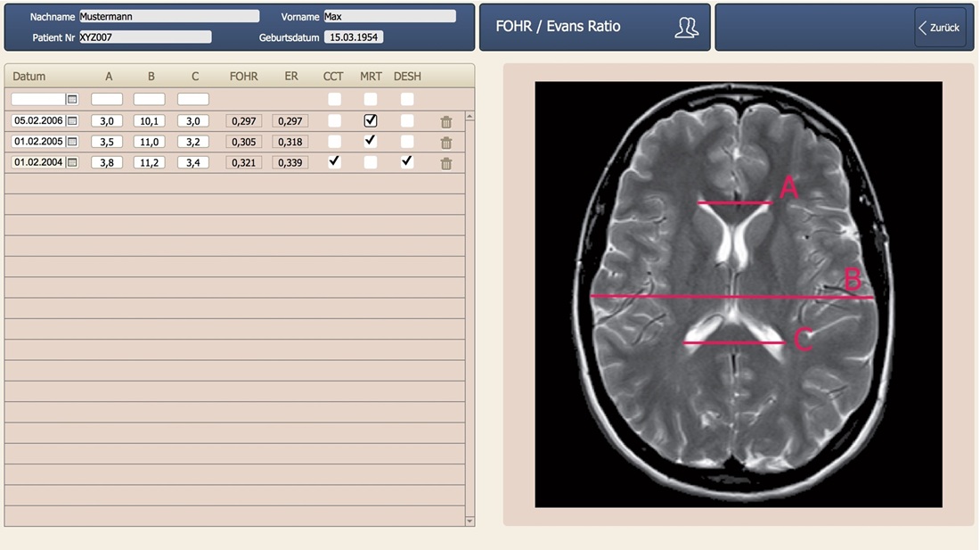Select the C value 3,0 in the 05.02.2006 row
Screen dimensions: 980x550
(x=193, y=120)
